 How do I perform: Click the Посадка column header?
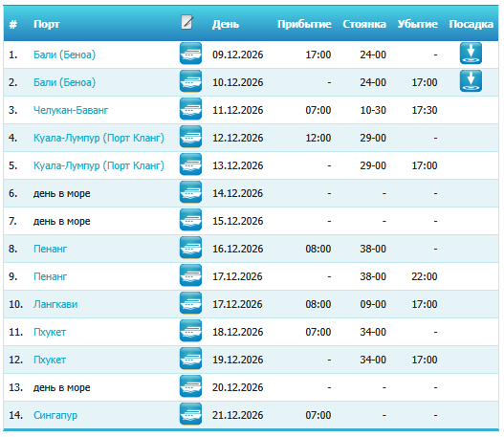pyautogui.click(x=471, y=24)
